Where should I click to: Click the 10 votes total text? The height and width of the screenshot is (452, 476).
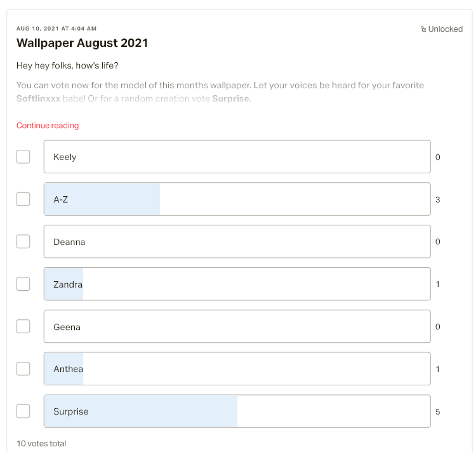coord(41,444)
